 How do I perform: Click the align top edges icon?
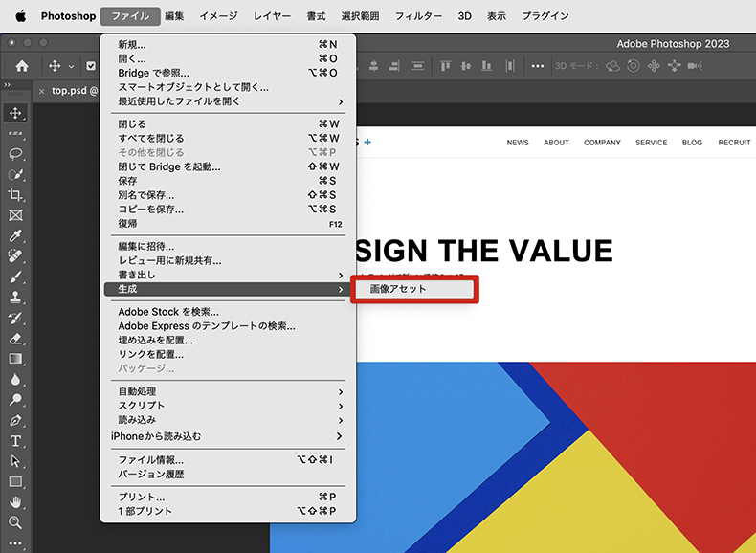click(x=445, y=66)
